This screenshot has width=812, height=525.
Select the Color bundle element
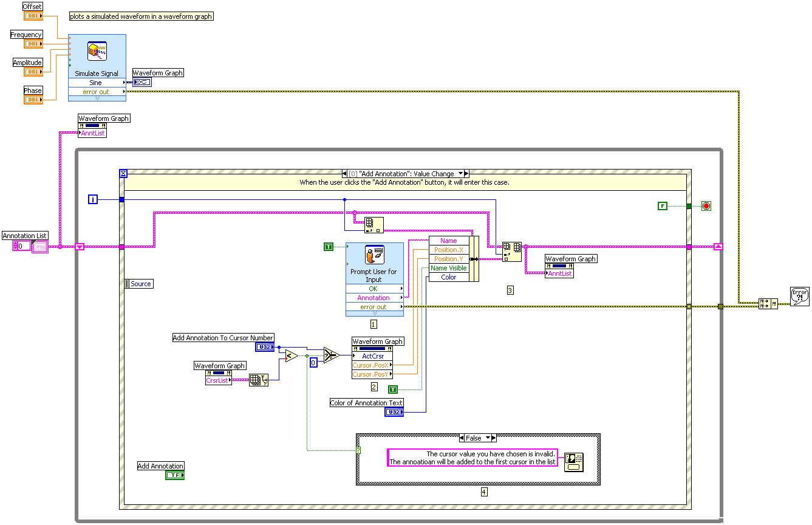[x=449, y=277]
